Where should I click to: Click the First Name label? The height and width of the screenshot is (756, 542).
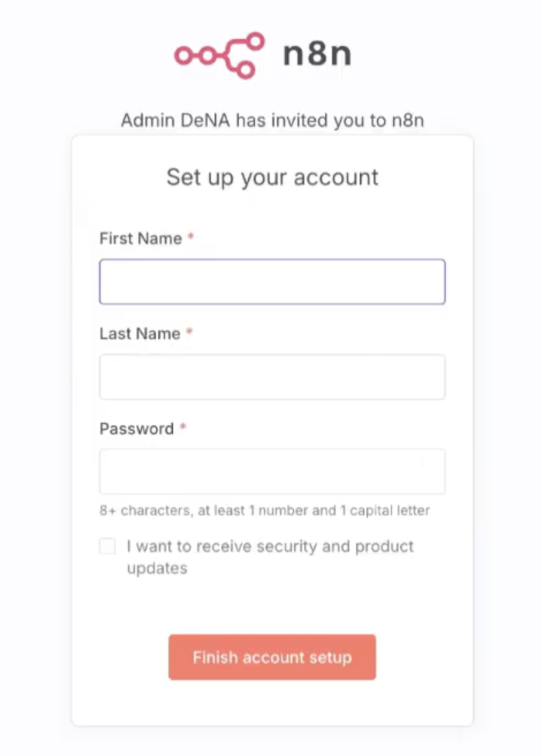tap(140, 238)
